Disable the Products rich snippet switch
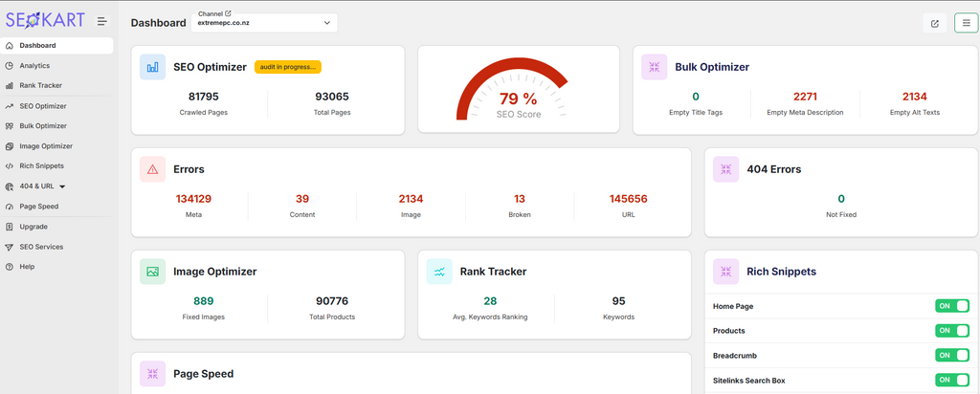Viewport: 980px width, 394px height. (x=951, y=331)
